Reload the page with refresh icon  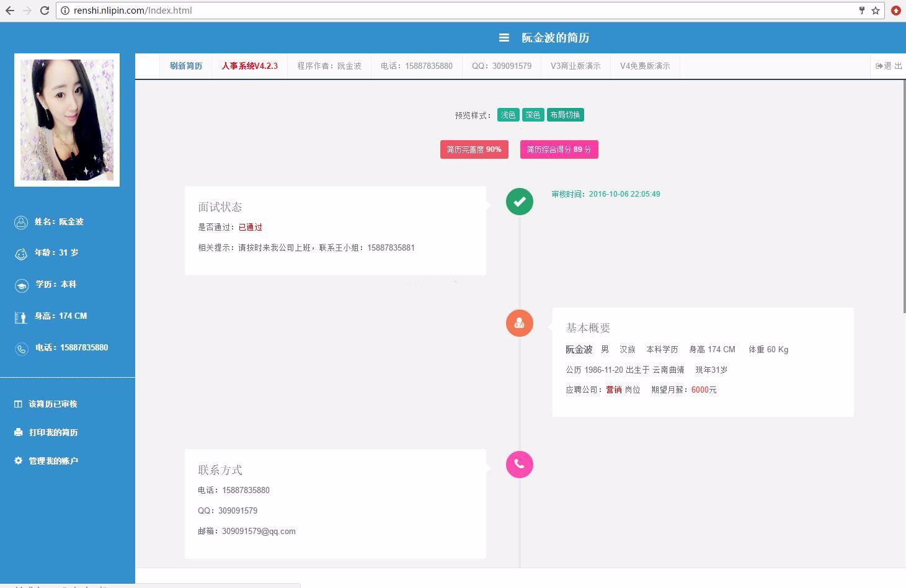pyautogui.click(x=45, y=11)
